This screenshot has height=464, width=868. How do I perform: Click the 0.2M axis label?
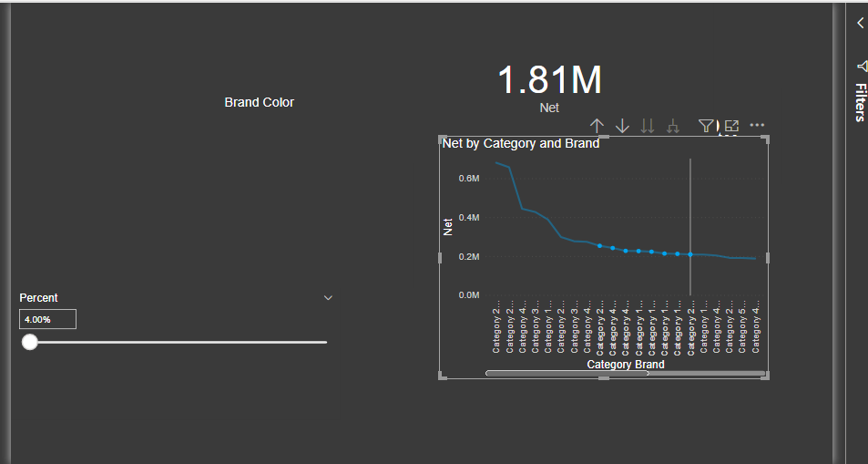tap(468, 257)
